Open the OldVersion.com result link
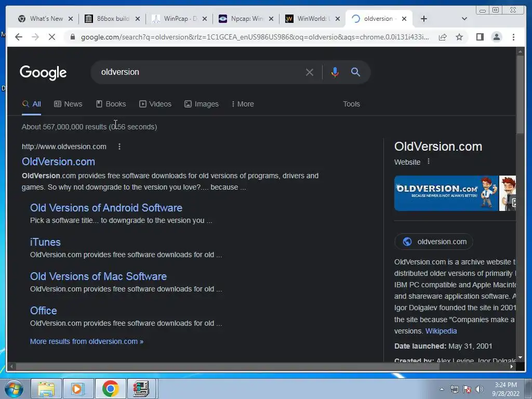Viewport: 532px width, 399px height. coord(58,162)
